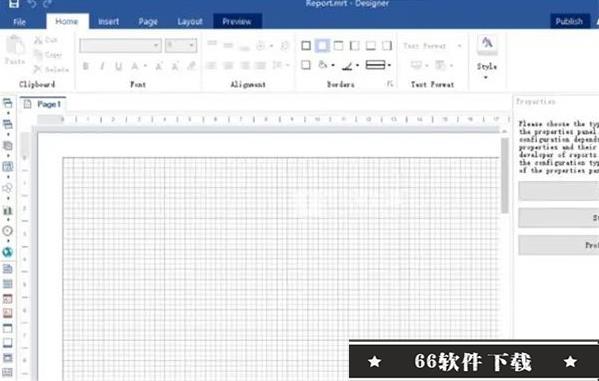Select the globe map component icon

[x=7, y=252]
